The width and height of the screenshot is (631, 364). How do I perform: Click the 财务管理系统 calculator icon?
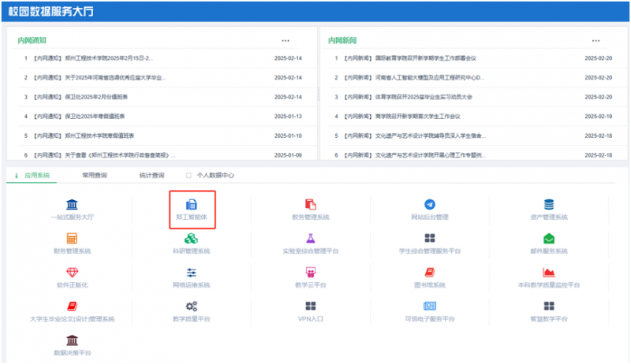pos(72,239)
